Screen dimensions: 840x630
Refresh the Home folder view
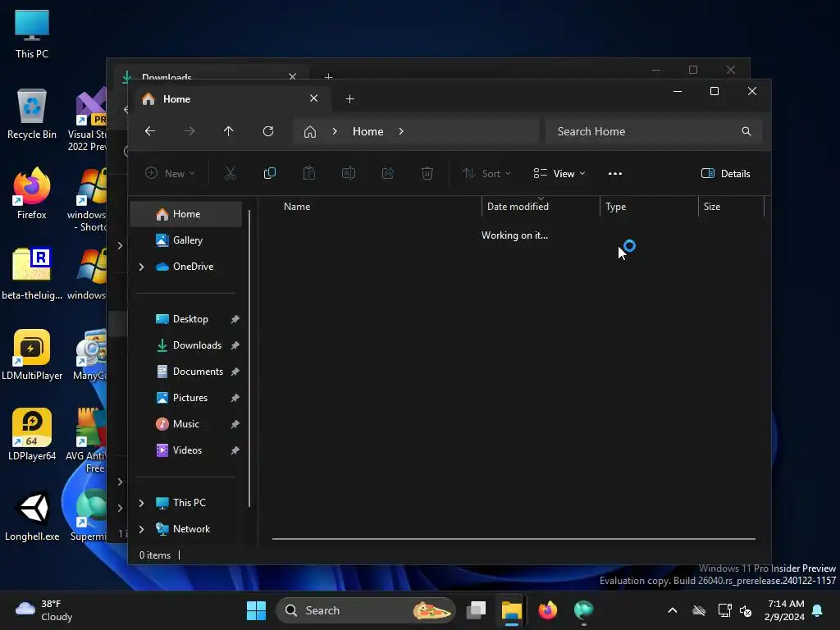tap(268, 131)
